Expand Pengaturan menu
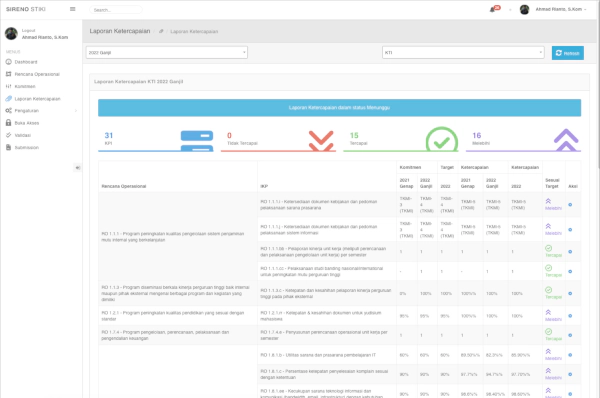 click(26, 111)
